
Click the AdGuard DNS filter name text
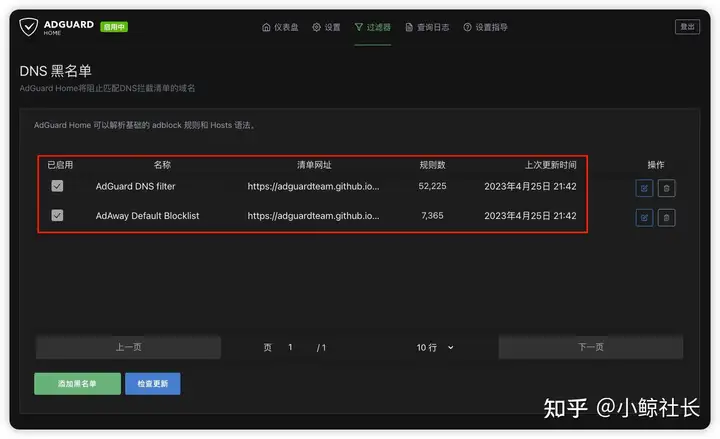(135, 186)
